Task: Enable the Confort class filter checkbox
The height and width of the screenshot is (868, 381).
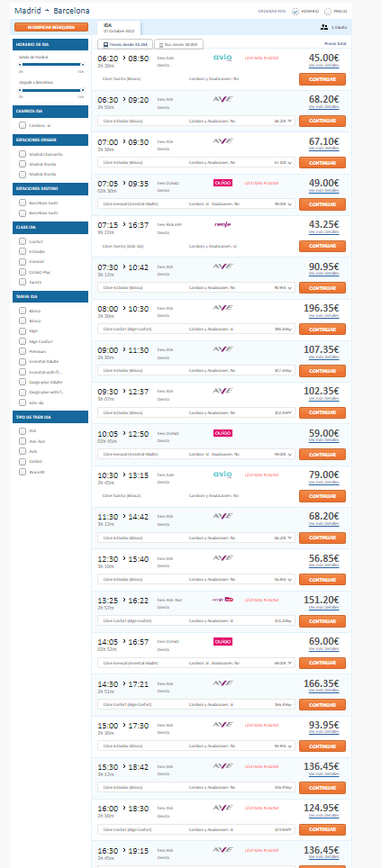Action: [23, 241]
